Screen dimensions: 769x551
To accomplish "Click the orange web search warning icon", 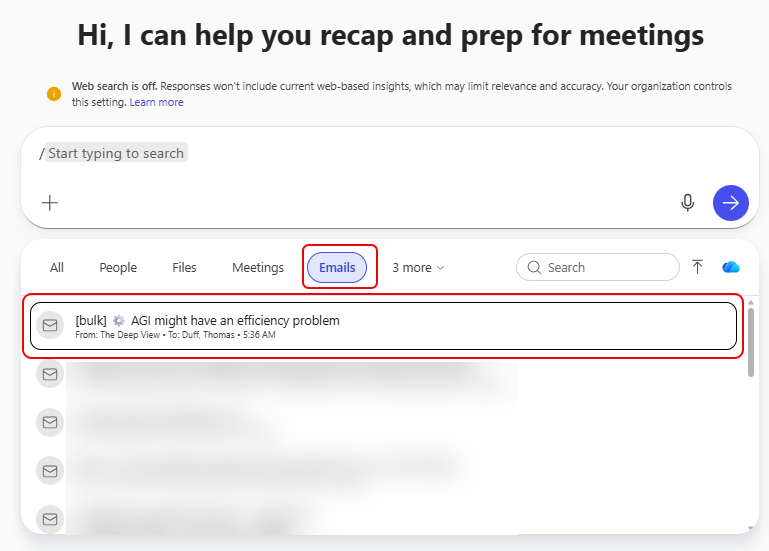I will tap(54, 94).
